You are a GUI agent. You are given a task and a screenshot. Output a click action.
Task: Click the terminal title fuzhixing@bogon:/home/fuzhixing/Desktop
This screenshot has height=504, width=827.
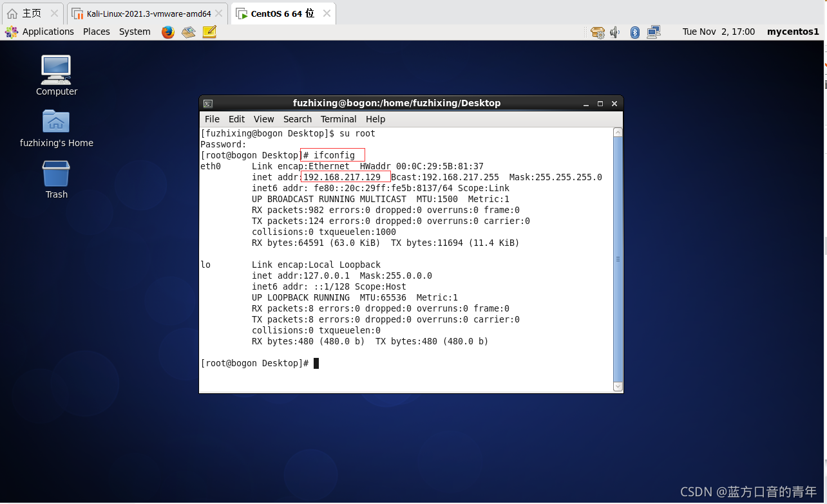tap(397, 103)
